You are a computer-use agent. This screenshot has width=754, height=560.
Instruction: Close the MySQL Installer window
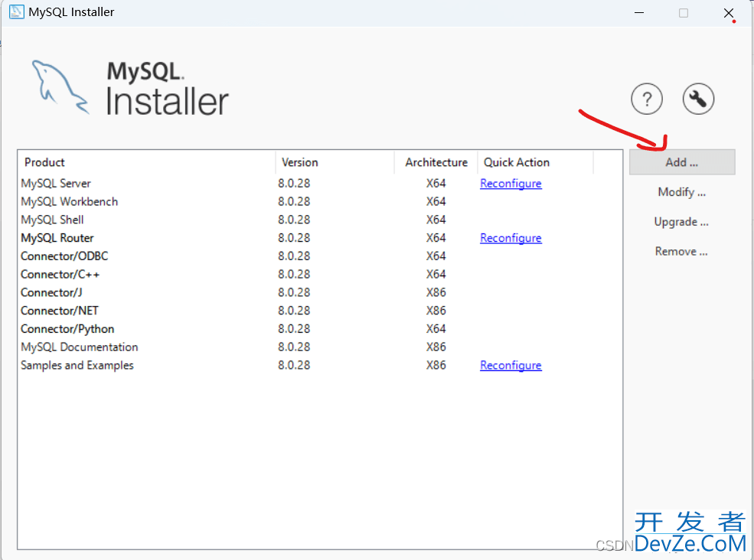click(729, 13)
